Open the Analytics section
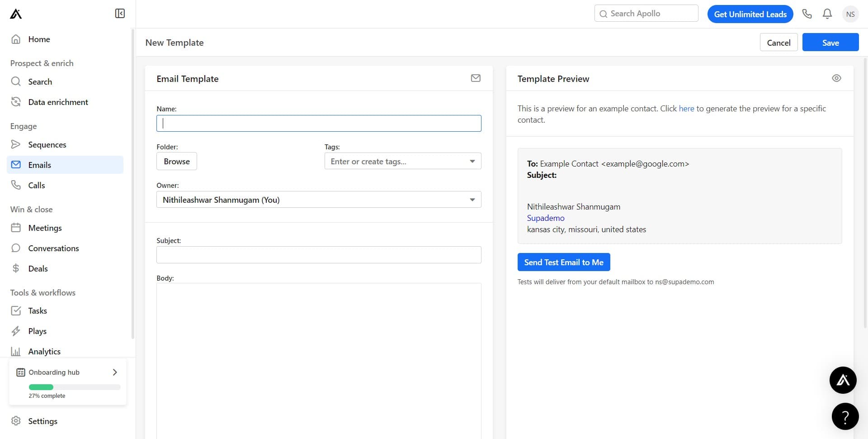The width and height of the screenshot is (868, 439). click(44, 351)
